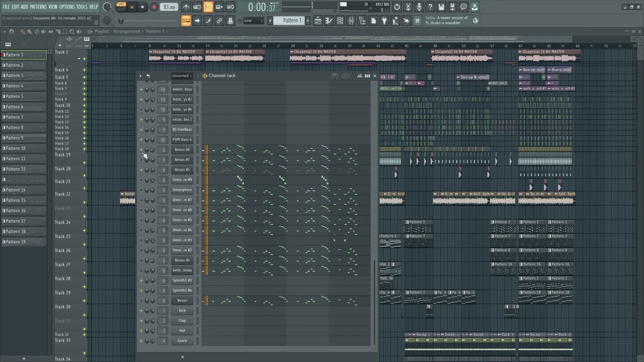This screenshot has height=362, width=644.
Task: Mute the BS FreeBass channel
Action: (141, 130)
